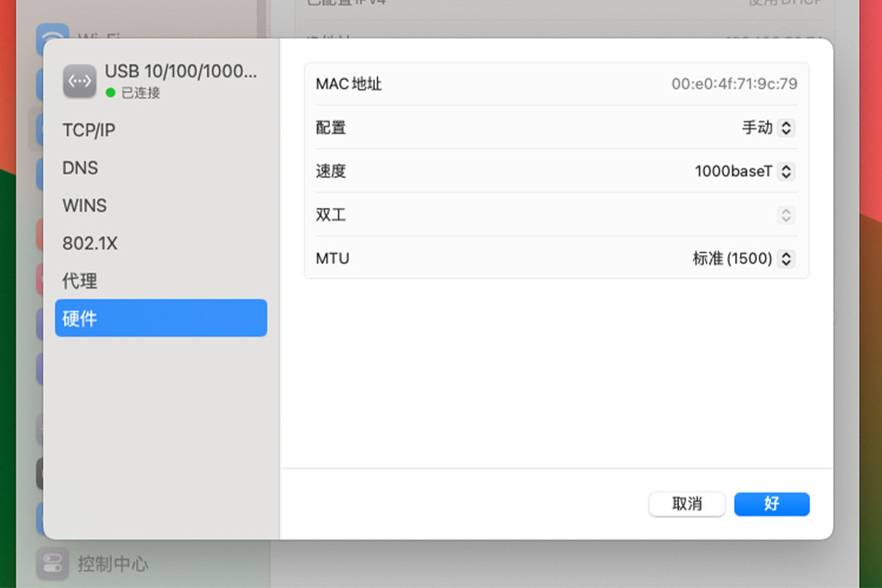Click the MAC address value 00:e0:4f:71:9c:79
Image resolution: width=882 pixels, height=588 pixels.
(x=734, y=84)
